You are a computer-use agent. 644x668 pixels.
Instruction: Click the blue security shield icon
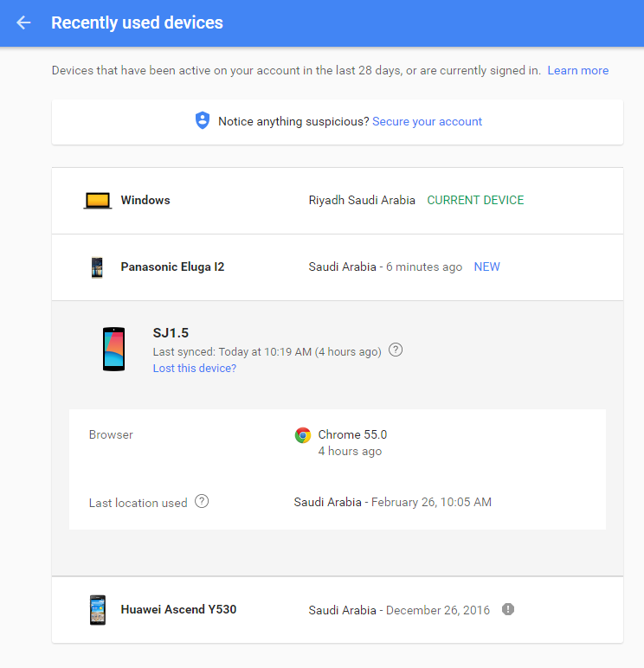(x=203, y=121)
